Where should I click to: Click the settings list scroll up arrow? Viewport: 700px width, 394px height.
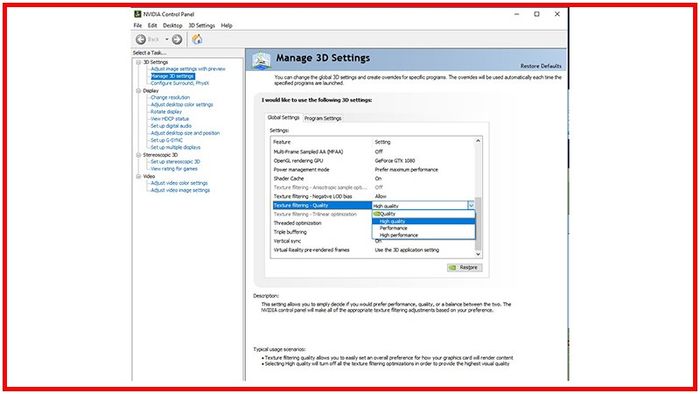click(478, 141)
